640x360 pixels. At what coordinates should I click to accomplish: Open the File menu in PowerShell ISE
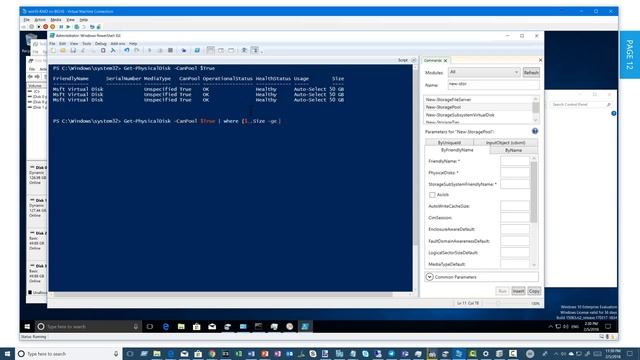pyautogui.click(x=52, y=44)
